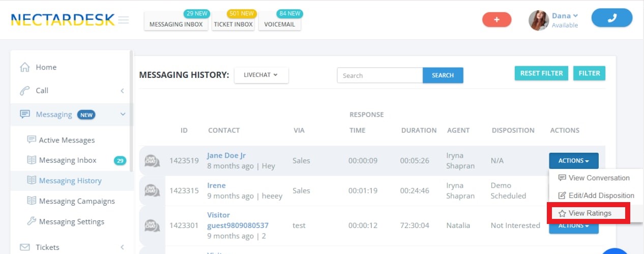Click the Messaging Campaigns book icon
644x254 pixels.
click(32, 201)
